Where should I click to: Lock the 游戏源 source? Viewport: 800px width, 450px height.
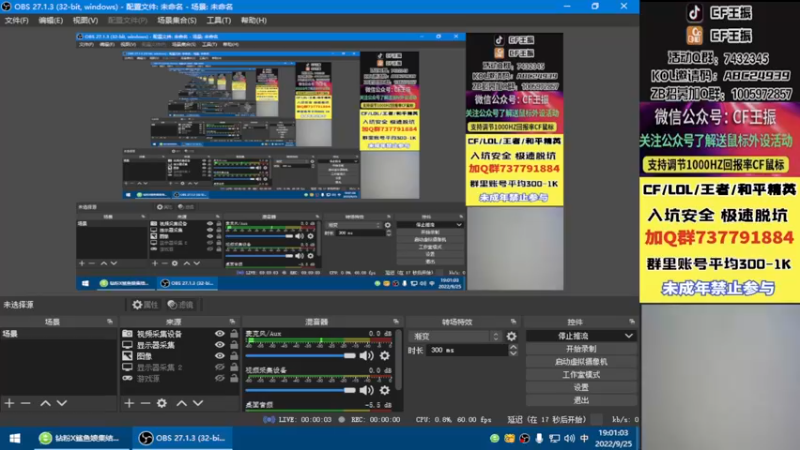[234, 379]
